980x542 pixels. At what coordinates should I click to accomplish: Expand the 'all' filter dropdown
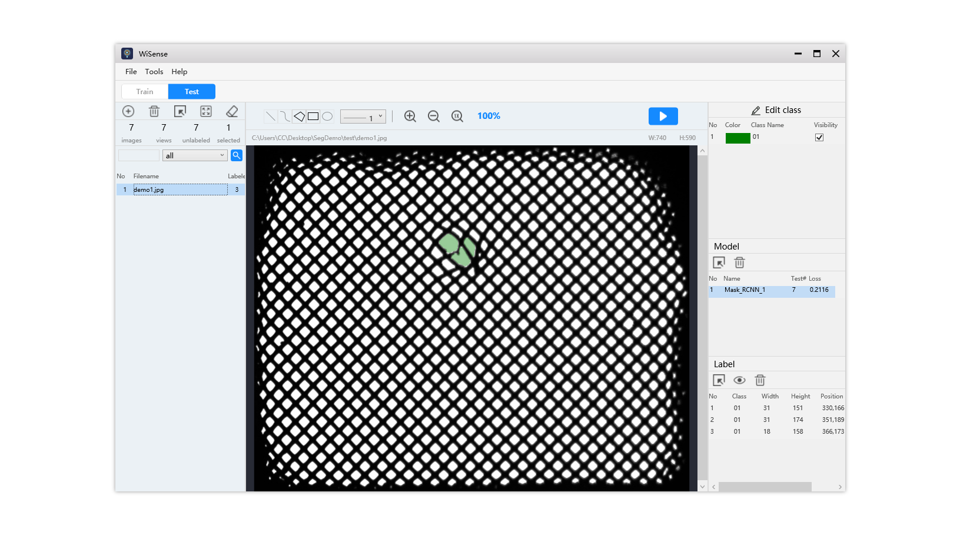click(195, 155)
